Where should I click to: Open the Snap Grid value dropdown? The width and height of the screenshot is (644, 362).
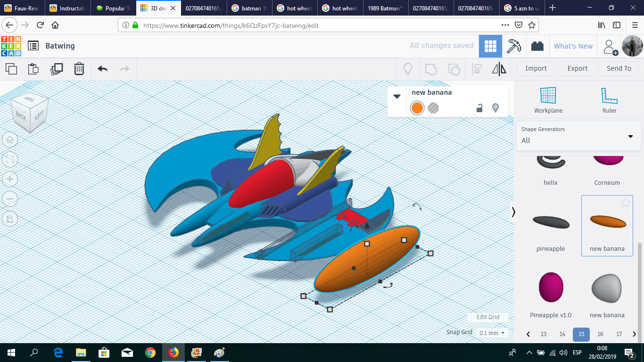491,332
